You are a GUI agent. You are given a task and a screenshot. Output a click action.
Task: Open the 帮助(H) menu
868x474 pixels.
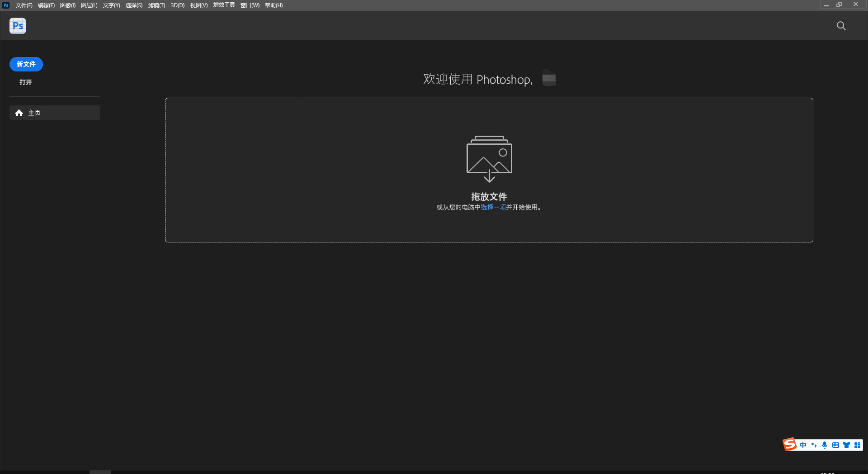click(x=273, y=5)
